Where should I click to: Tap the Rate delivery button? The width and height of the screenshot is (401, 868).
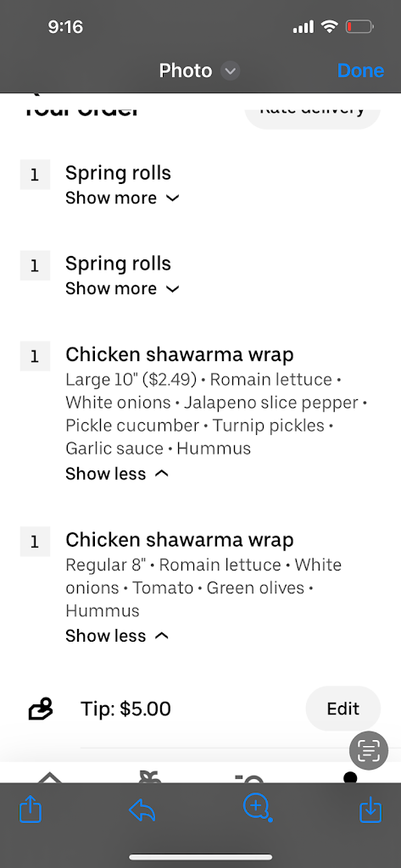(312, 109)
